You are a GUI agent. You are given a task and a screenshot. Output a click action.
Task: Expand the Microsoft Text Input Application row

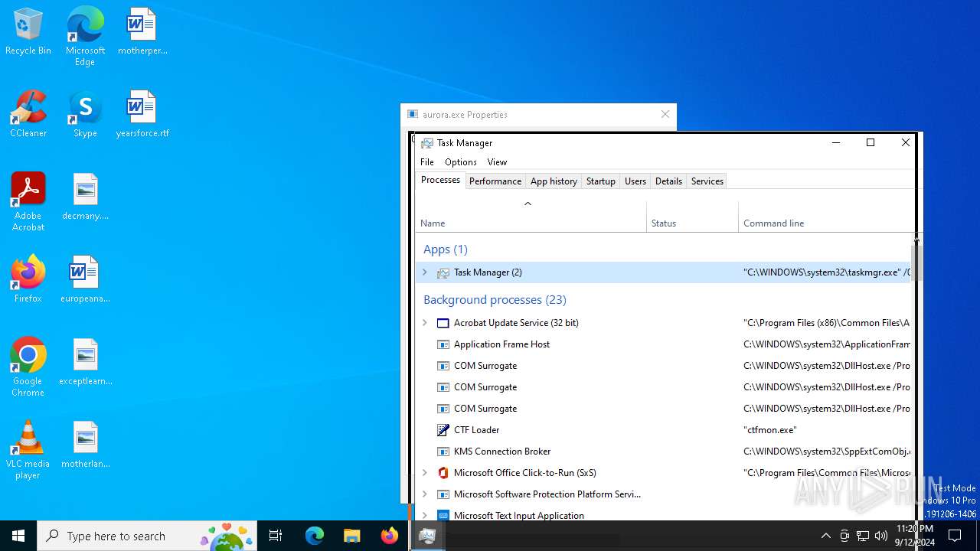(425, 516)
